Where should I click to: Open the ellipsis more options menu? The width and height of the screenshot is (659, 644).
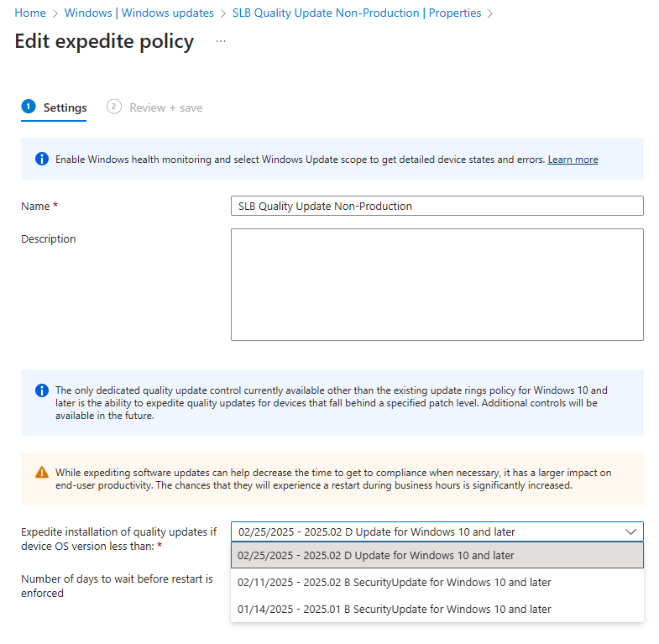pos(221,41)
